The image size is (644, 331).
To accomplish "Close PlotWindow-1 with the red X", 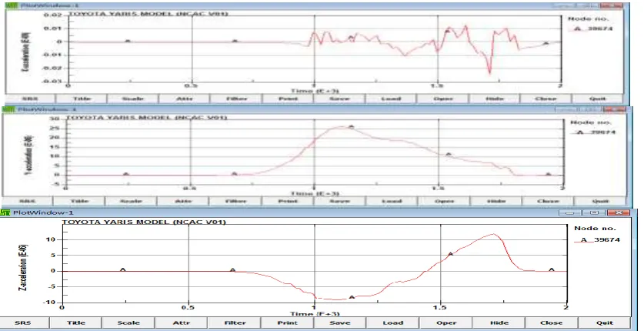I will tap(618, 212).
